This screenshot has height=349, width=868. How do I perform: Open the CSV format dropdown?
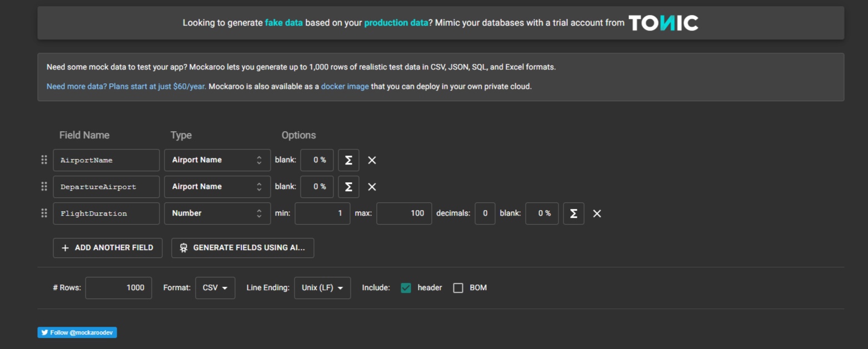click(215, 288)
